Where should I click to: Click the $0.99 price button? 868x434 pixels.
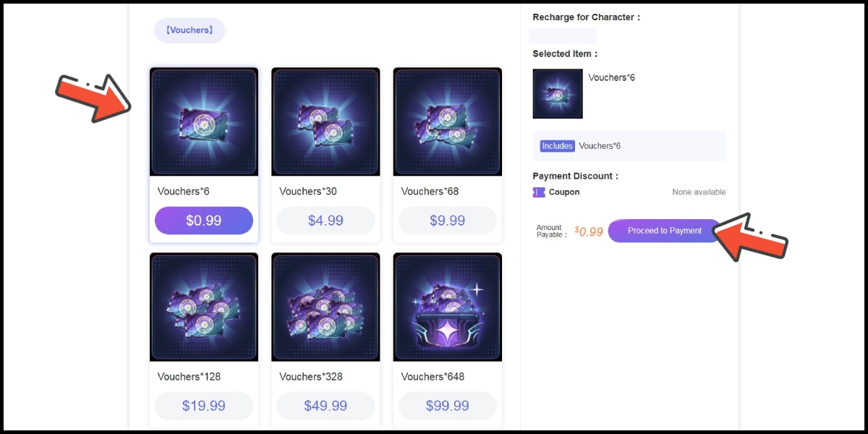click(204, 221)
